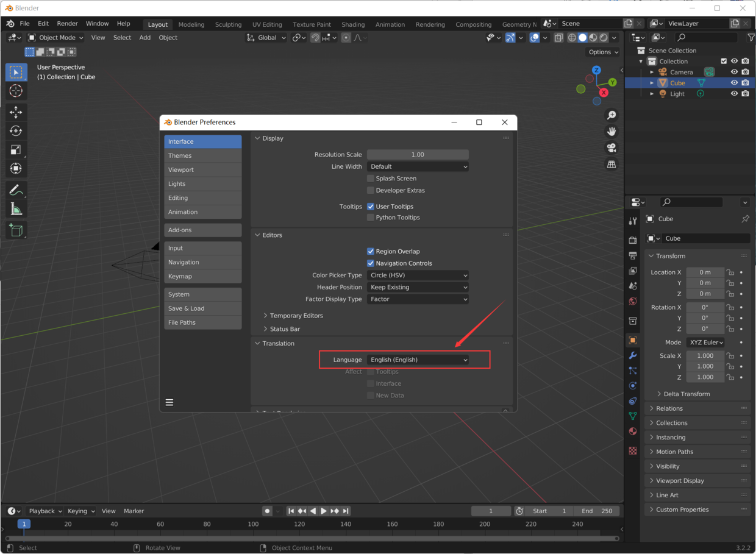Viewport: 756px width, 554px height.
Task: Open the Color Picker Type dropdown
Action: [418, 275]
